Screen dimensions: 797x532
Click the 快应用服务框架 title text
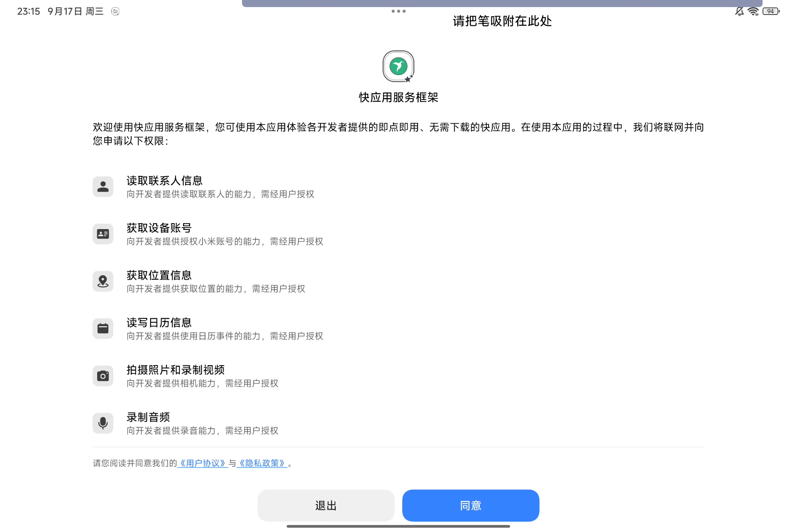point(398,98)
